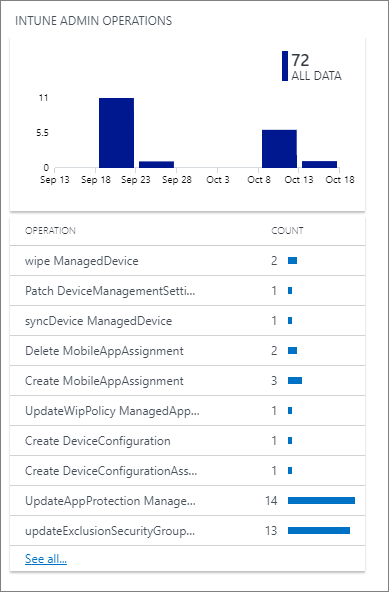The image size is (389, 592).
Task: Click the 'Oct 8' axis label
Action: [259, 180]
